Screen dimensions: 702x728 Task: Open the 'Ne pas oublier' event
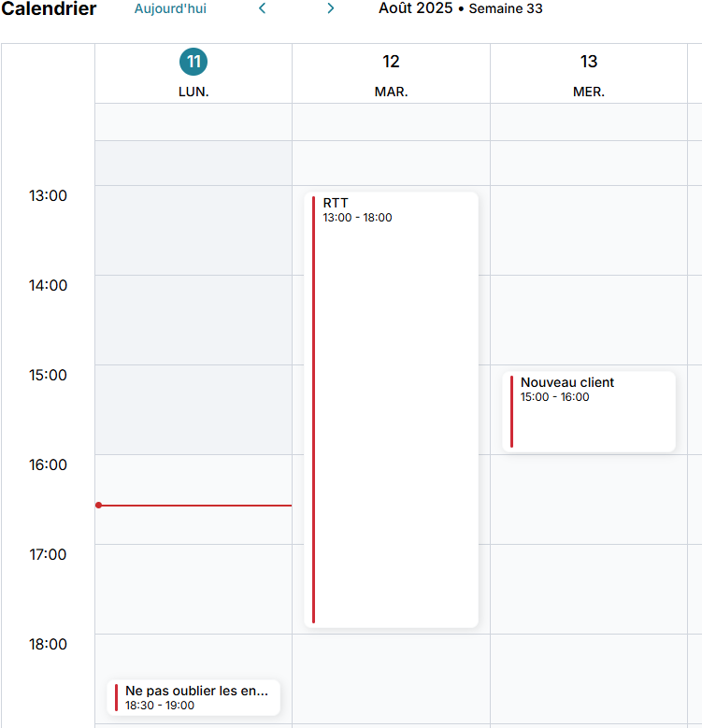(x=196, y=697)
